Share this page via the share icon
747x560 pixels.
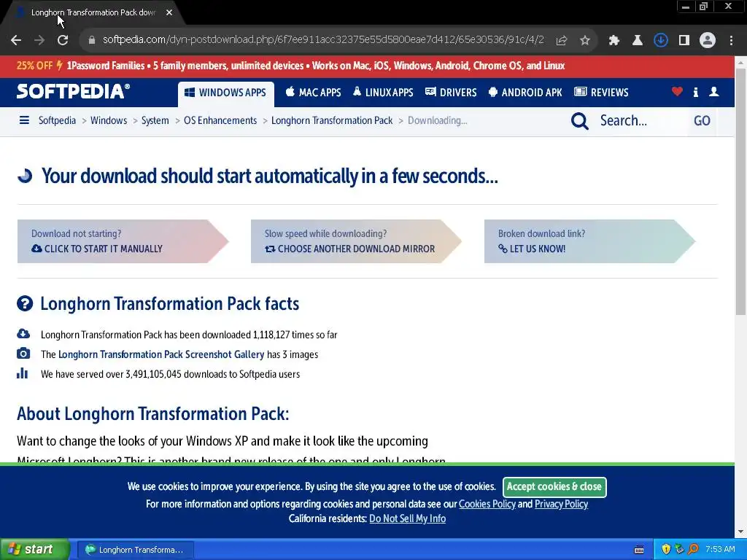562,41
